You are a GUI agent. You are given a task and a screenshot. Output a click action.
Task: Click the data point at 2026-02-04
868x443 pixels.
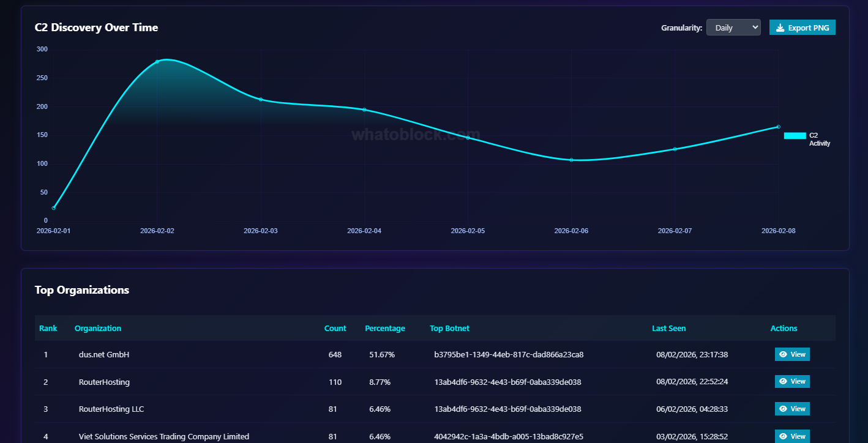(x=364, y=110)
